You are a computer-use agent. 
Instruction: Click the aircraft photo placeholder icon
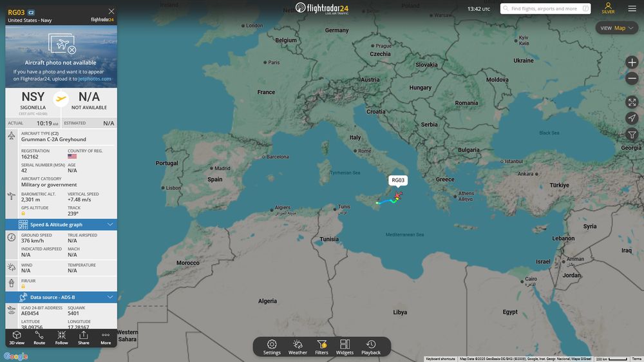pos(62,44)
